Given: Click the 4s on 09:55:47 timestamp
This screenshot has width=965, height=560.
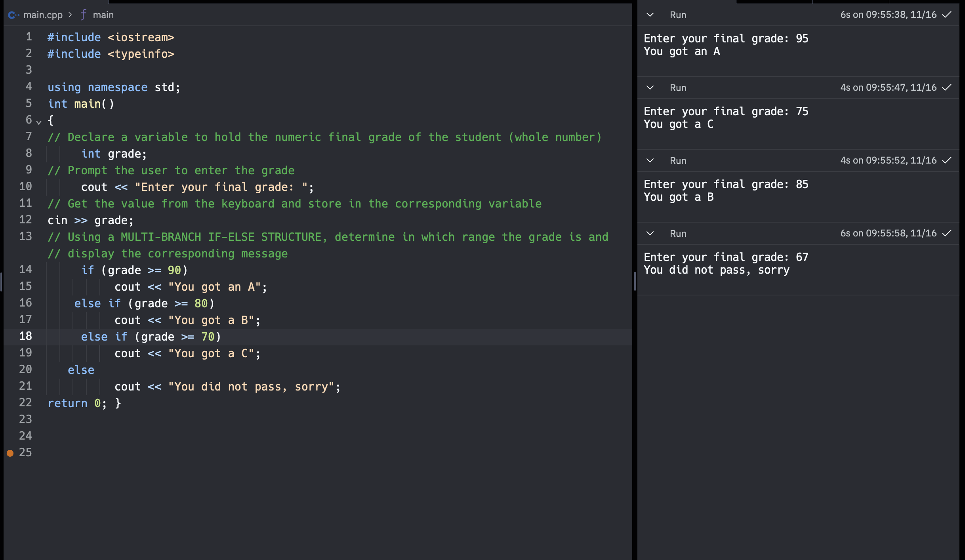Looking at the screenshot, I should pyautogui.click(x=888, y=88).
